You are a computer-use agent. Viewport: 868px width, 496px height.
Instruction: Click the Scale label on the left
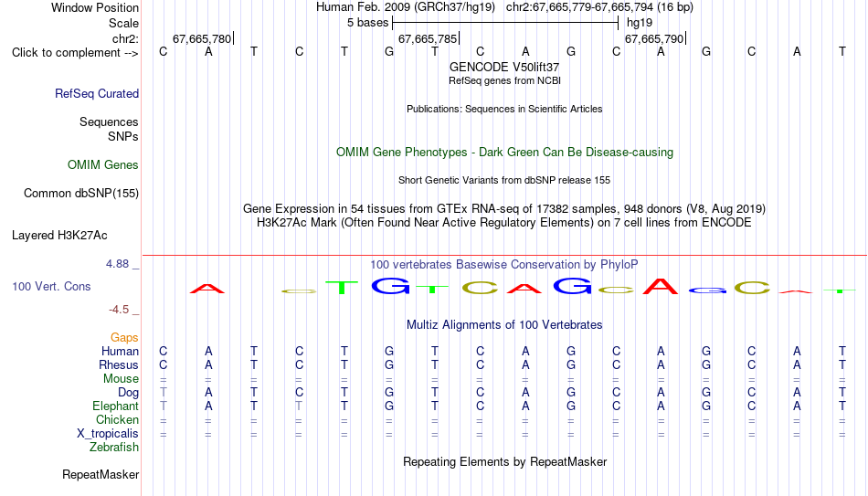coord(124,23)
